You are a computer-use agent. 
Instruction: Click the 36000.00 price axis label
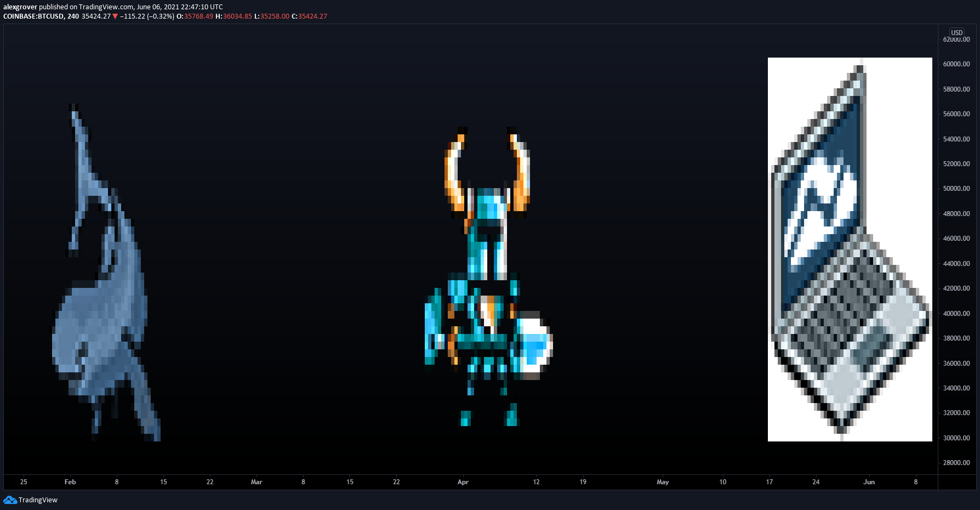956,364
